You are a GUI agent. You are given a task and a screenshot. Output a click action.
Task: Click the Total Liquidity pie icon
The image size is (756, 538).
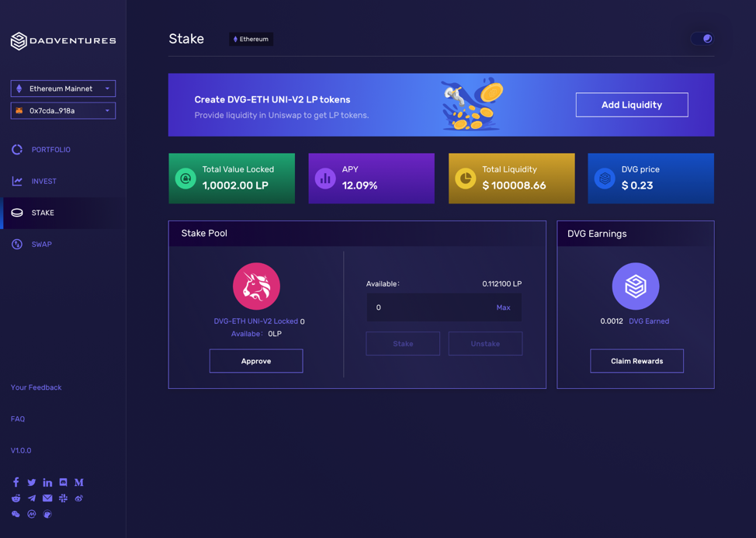[465, 179]
